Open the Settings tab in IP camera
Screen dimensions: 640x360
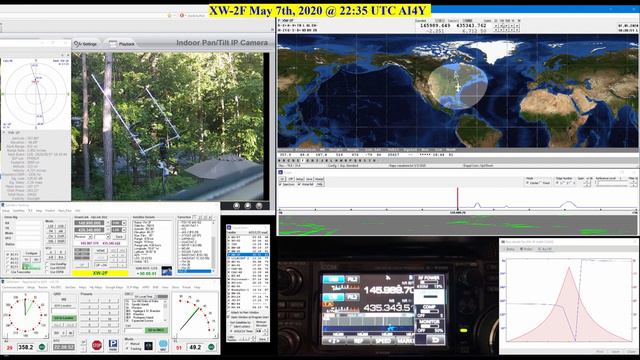86,44
